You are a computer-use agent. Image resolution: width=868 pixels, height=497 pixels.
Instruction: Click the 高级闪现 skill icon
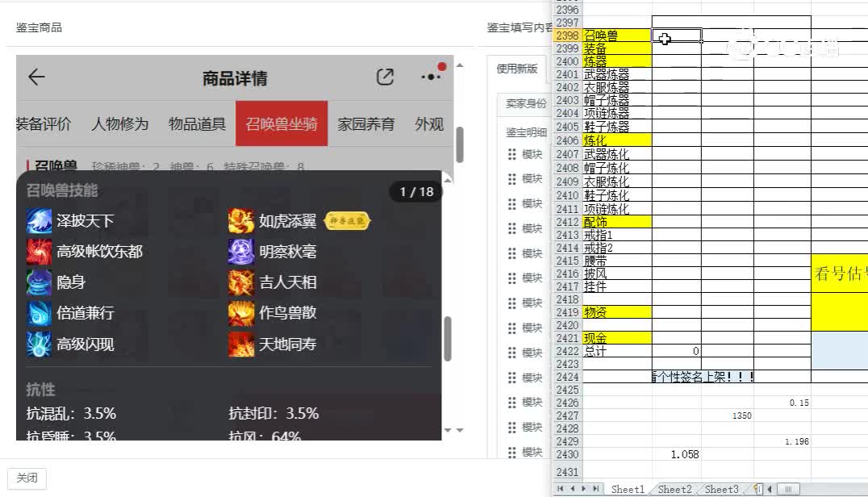click(x=39, y=344)
